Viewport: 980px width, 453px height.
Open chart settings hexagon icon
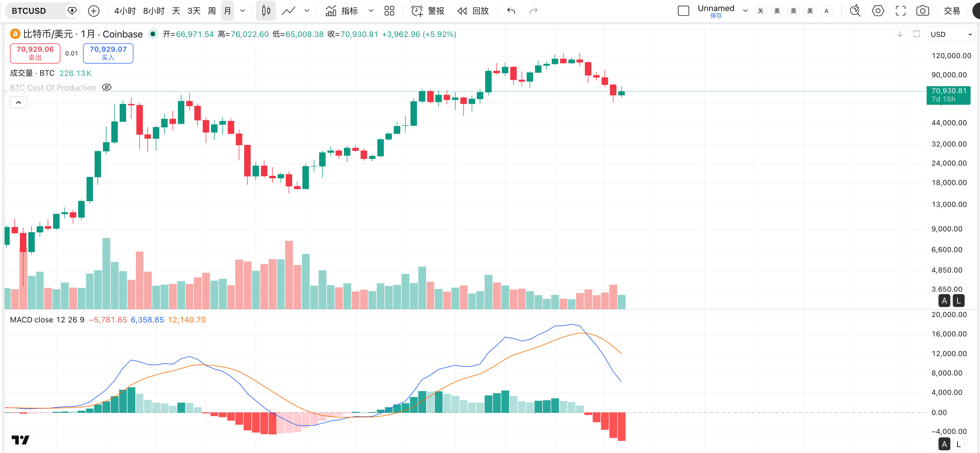[x=878, y=11]
